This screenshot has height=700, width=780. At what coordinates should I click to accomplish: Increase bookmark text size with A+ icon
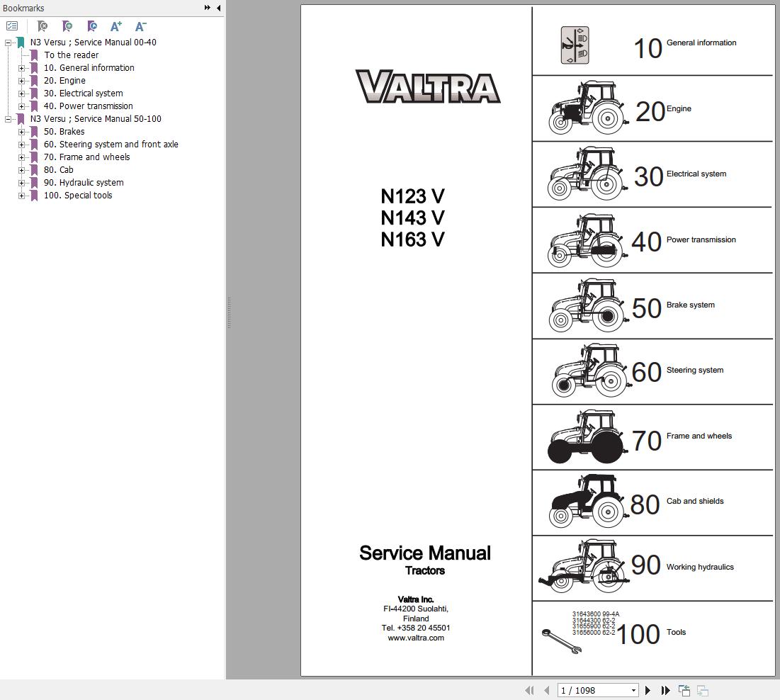click(115, 26)
